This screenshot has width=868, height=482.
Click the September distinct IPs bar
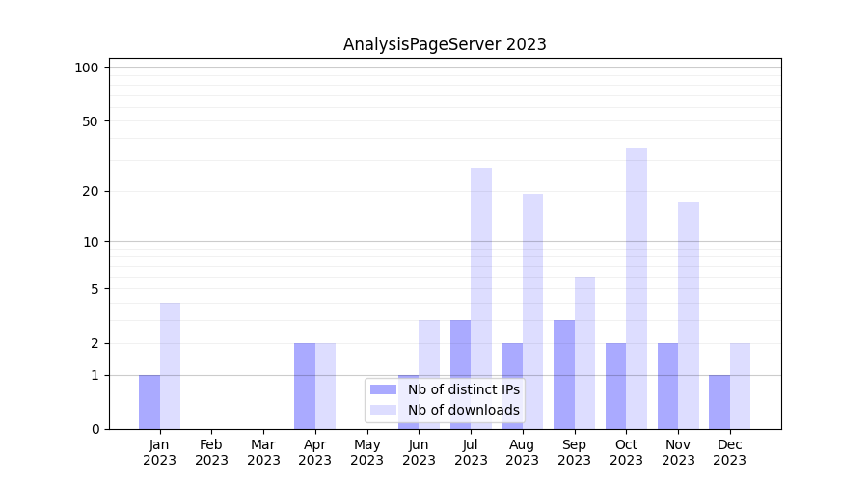point(564,374)
